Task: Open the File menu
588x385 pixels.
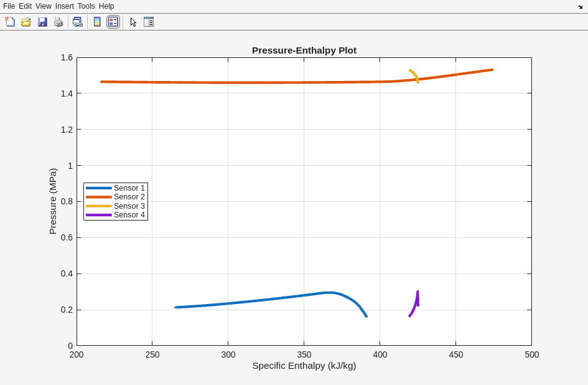Action: pyautogui.click(x=9, y=6)
